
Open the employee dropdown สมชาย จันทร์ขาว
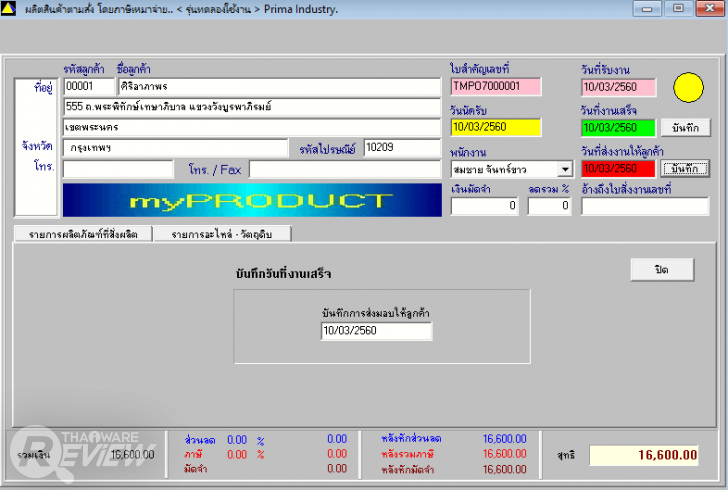pos(565,169)
